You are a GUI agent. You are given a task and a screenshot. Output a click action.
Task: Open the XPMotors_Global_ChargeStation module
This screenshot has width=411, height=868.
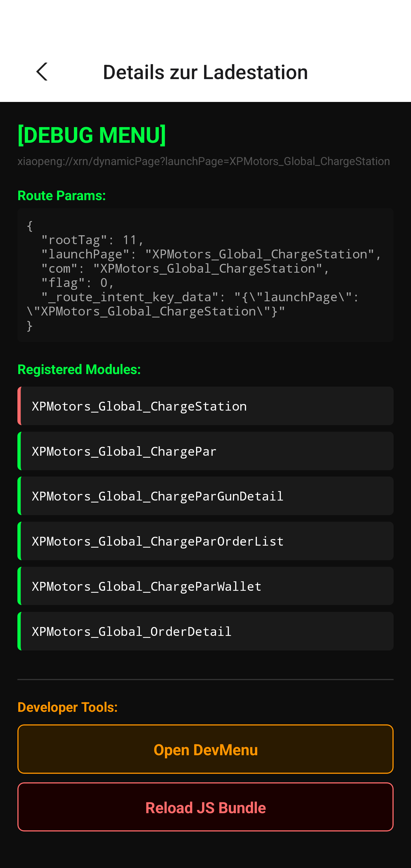pyautogui.click(x=205, y=406)
